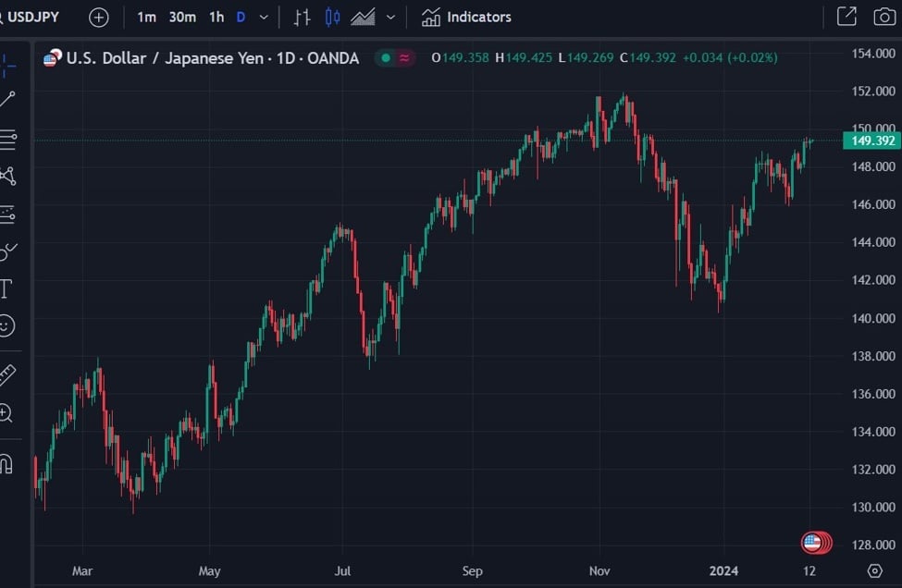
Task: Expand the time interval dropdown arrow
Action: coord(265,18)
